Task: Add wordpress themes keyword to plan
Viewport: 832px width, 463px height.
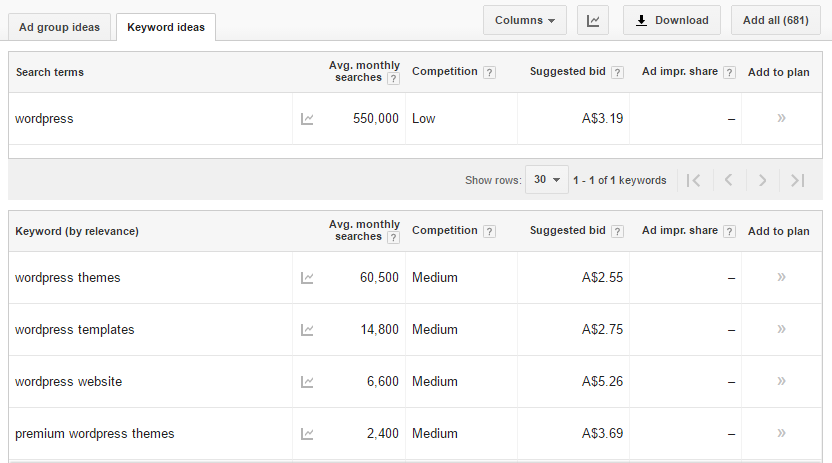Action: pyautogui.click(x=781, y=277)
